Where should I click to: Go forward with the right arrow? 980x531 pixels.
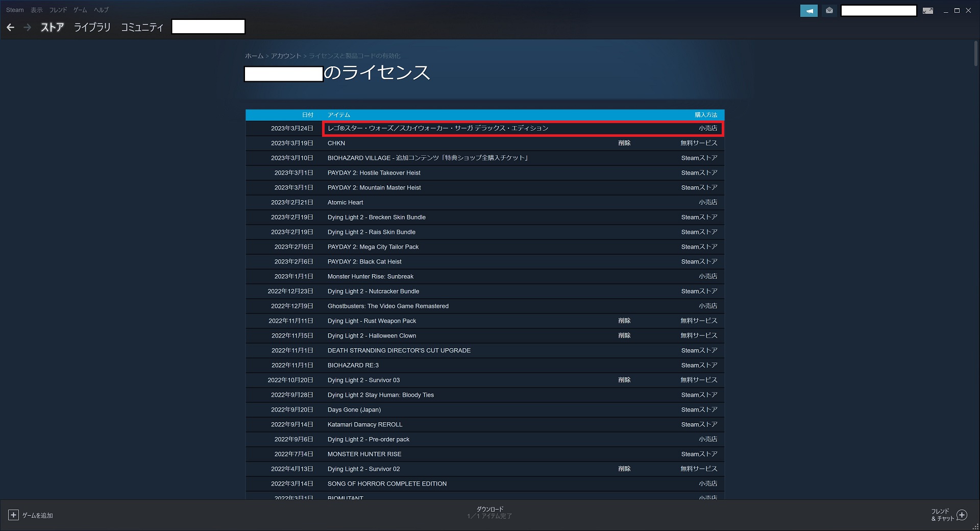[28, 28]
